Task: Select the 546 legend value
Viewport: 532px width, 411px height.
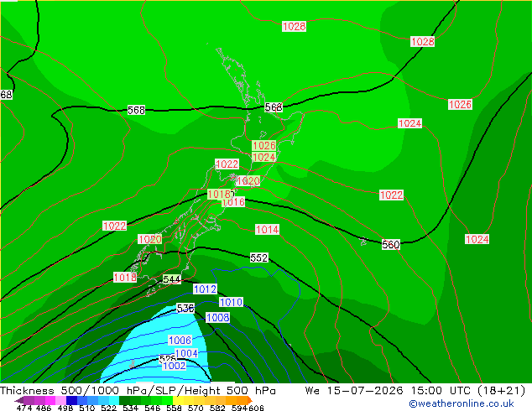Action: click(153, 408)
